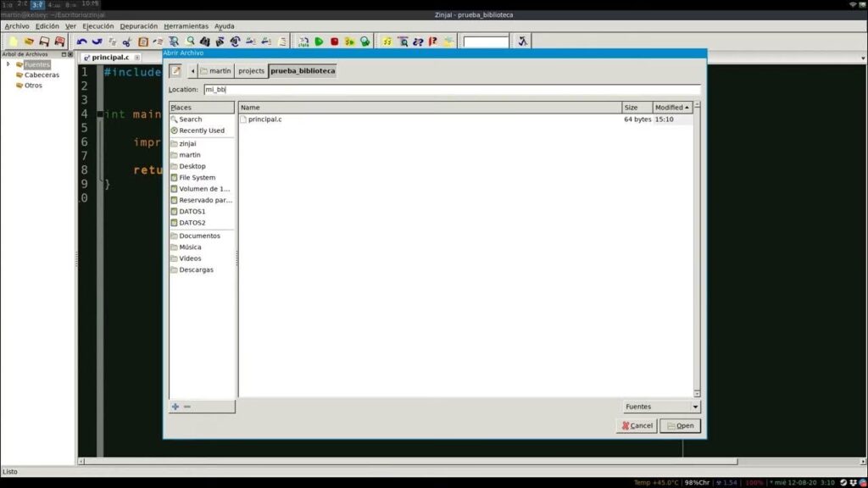Expand the Fuentes tree node
This screenshot has height=488, width=868.
coord(8,64)
